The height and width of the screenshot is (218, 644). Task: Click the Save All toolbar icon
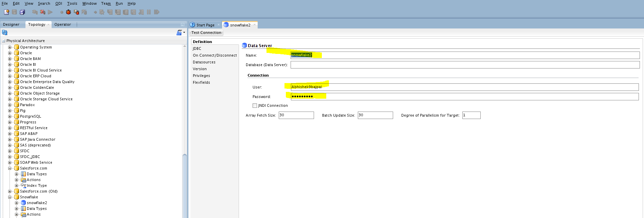(22, 12)
